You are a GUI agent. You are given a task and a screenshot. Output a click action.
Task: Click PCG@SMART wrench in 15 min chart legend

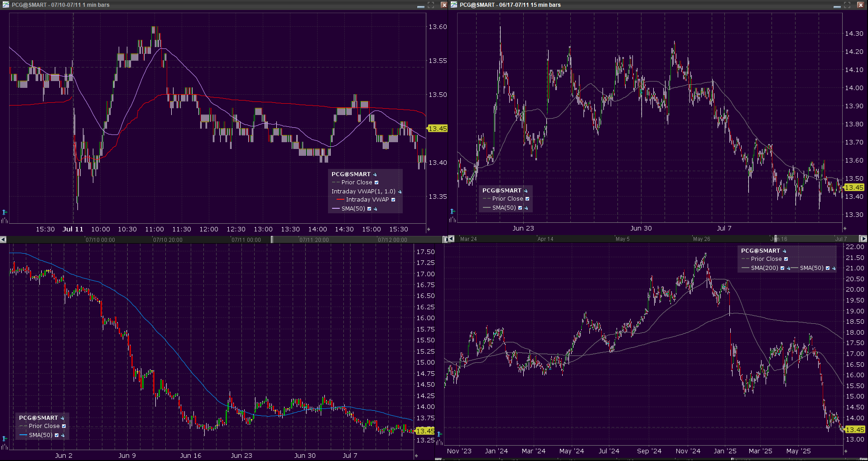click(526, 191)
